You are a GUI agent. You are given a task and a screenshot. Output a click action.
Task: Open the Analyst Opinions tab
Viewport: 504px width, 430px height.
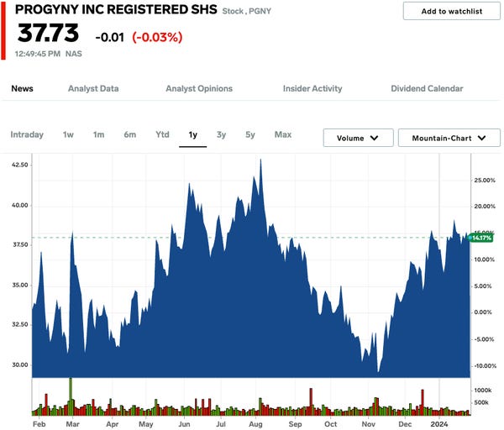[199, 88]
